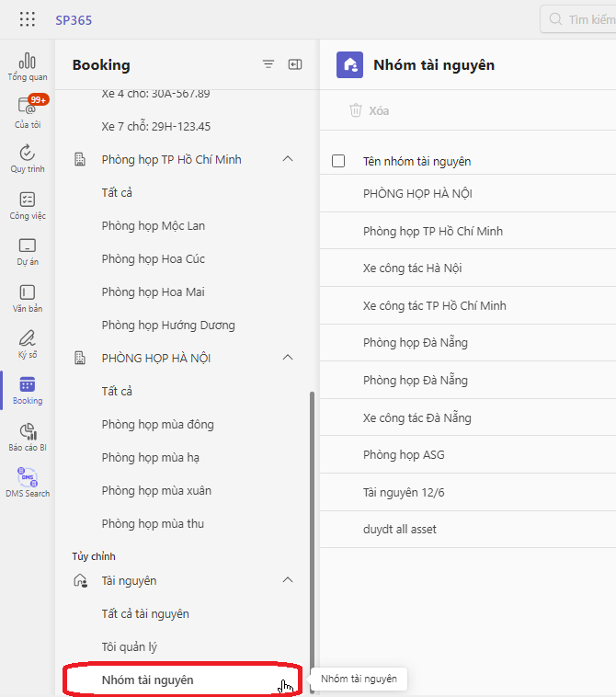Open Công việc tasks module
The width and height of the screenshot is (616, 697).
pyautogui.click(x=28, y=204)
